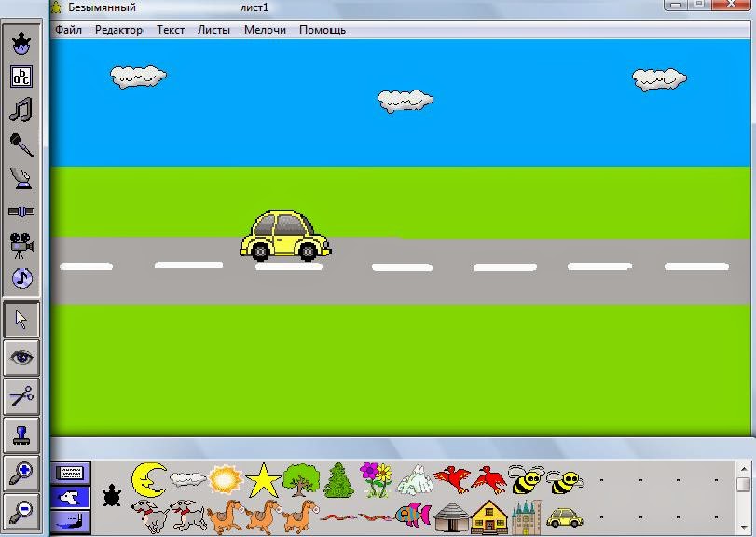The image size is (756, 537).
Task: Select the music disc tool with note
Action: point(21,278)
